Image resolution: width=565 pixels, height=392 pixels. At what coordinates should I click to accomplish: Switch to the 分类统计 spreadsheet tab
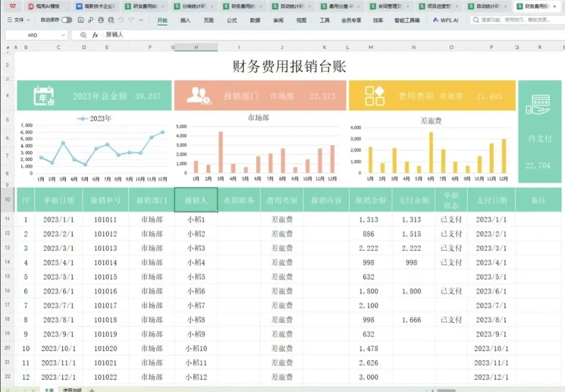tap(194, 6)
